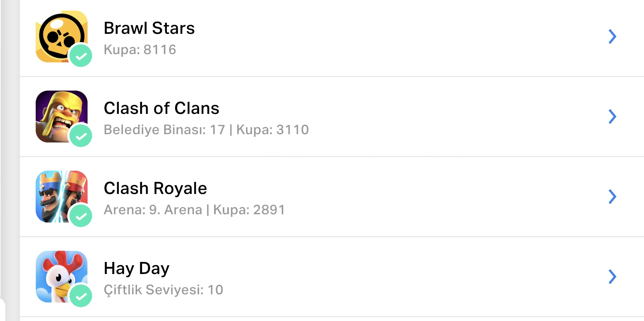The image size is (644, 321).
Task: Select the Hay Day title text
Action: pos(137,268)
